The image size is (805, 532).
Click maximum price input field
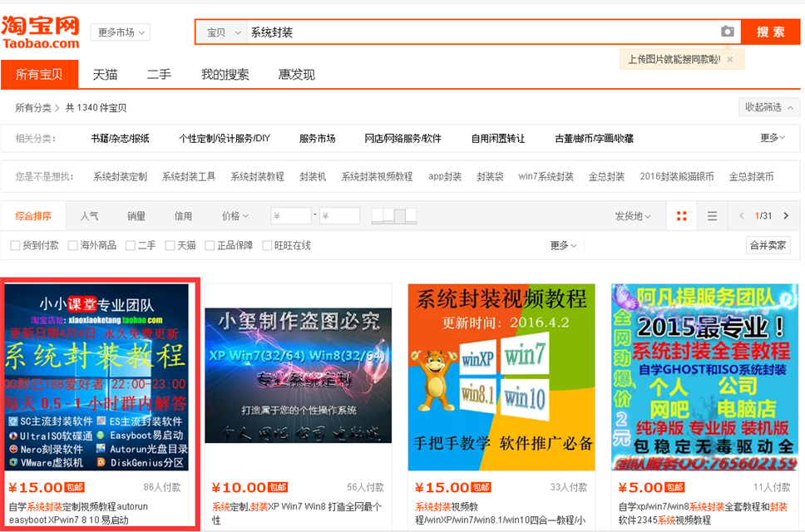tap(339, 216)
